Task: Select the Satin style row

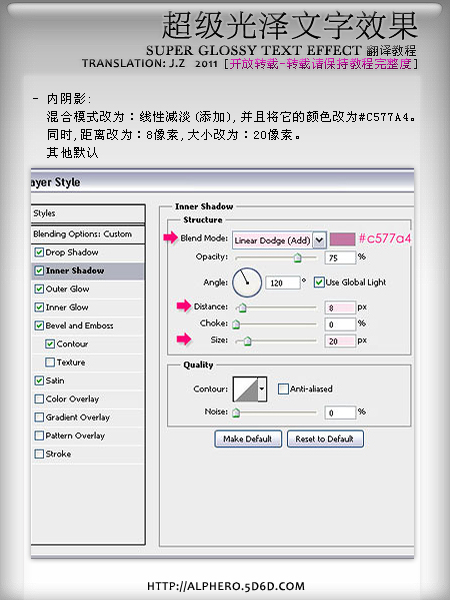Action: (x=88, y=381)
